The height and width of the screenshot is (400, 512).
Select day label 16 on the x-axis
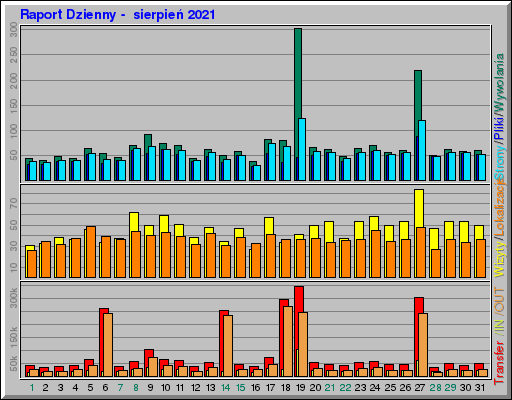pyautogui.click(x=255, y=388)
